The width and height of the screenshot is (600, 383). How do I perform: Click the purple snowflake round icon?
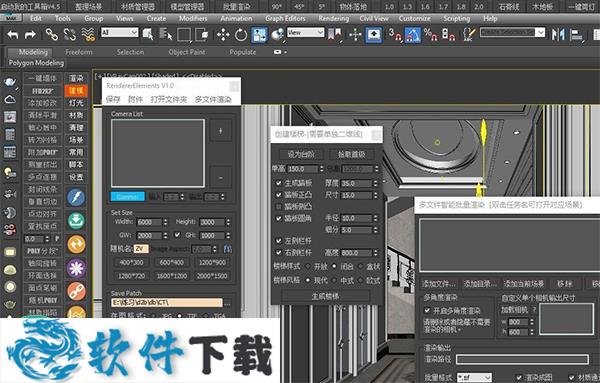[76, 268]
